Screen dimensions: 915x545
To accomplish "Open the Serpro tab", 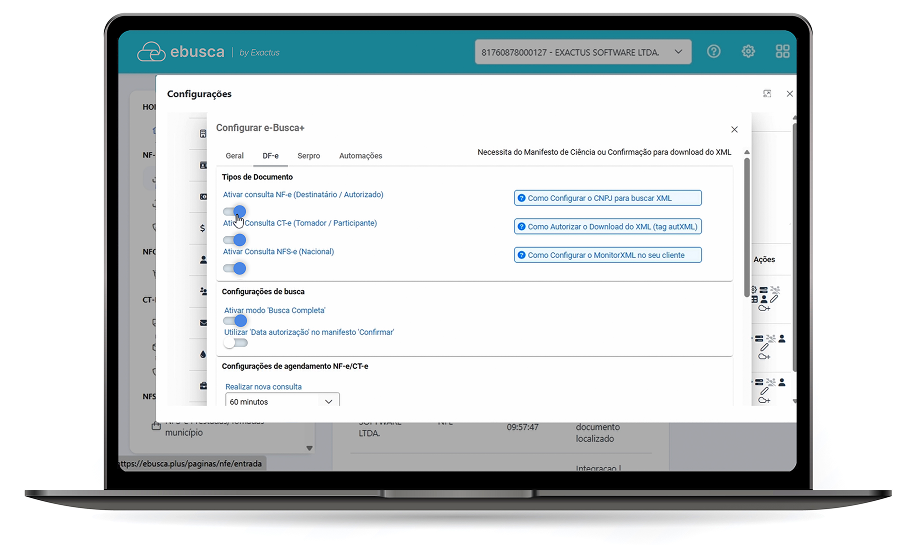I will 309,156.
